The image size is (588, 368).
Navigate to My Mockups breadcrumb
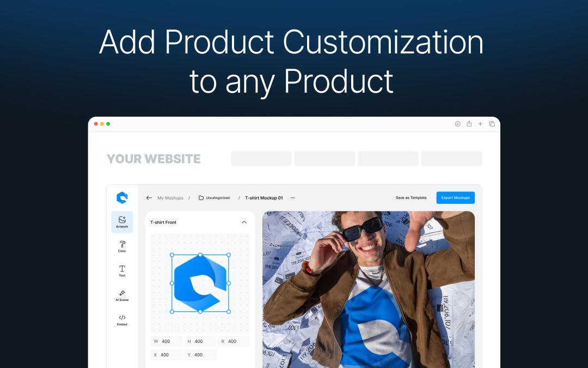coord(170,198)
